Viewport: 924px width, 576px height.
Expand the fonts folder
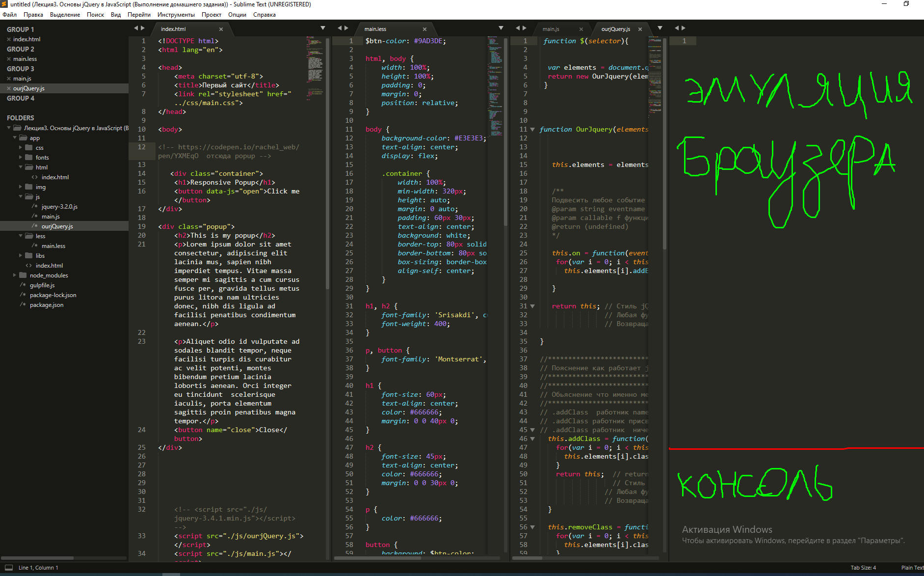[x=21, y=157]
